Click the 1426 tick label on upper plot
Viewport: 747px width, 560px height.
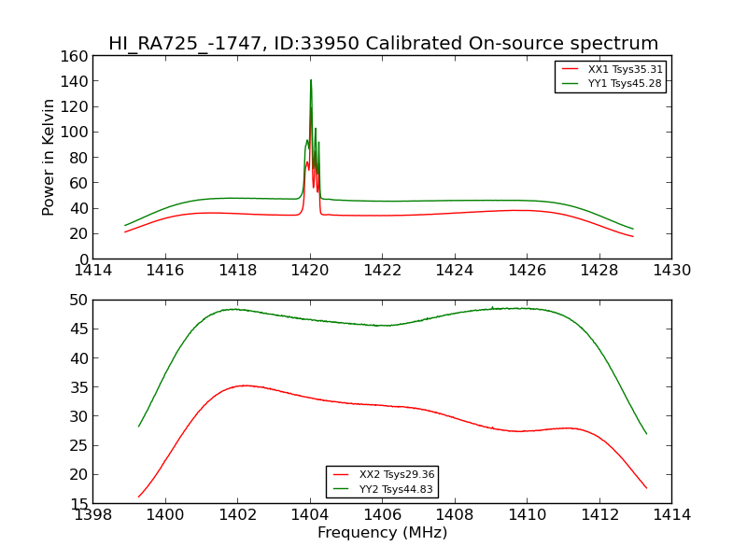coord(528,271)
